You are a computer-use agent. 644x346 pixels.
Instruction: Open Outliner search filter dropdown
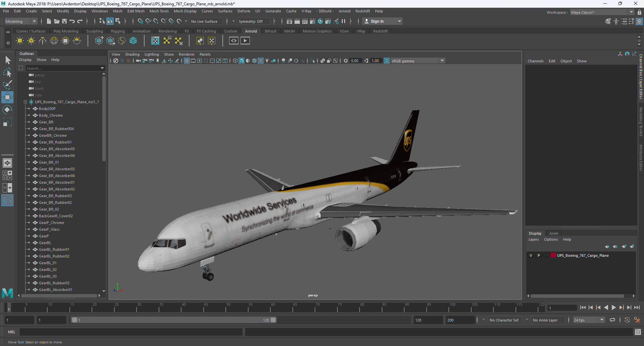click(102, 68)
